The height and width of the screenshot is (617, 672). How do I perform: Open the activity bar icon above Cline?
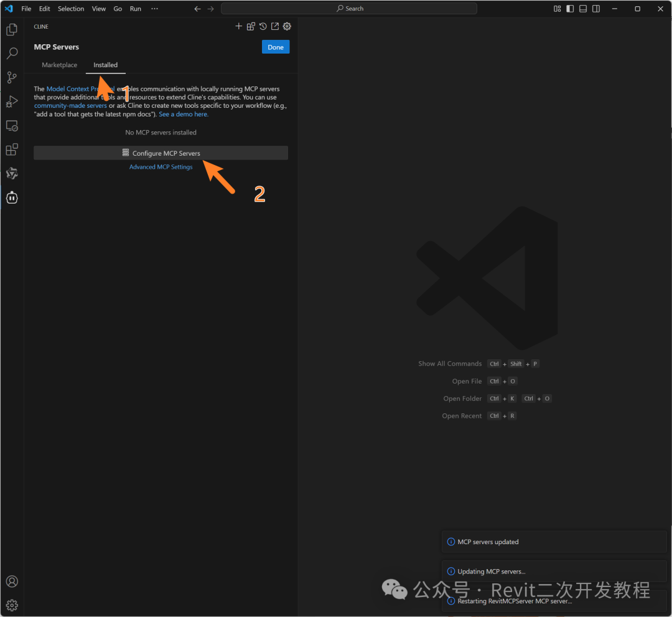12,173
